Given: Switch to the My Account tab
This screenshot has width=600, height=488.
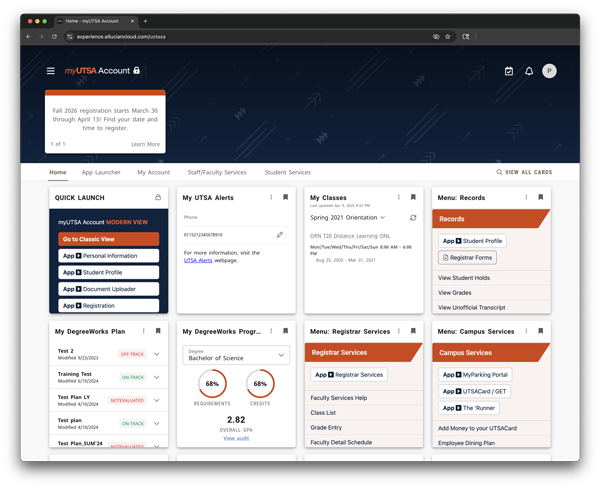Looking at the screenshot, I should [153, 172].
